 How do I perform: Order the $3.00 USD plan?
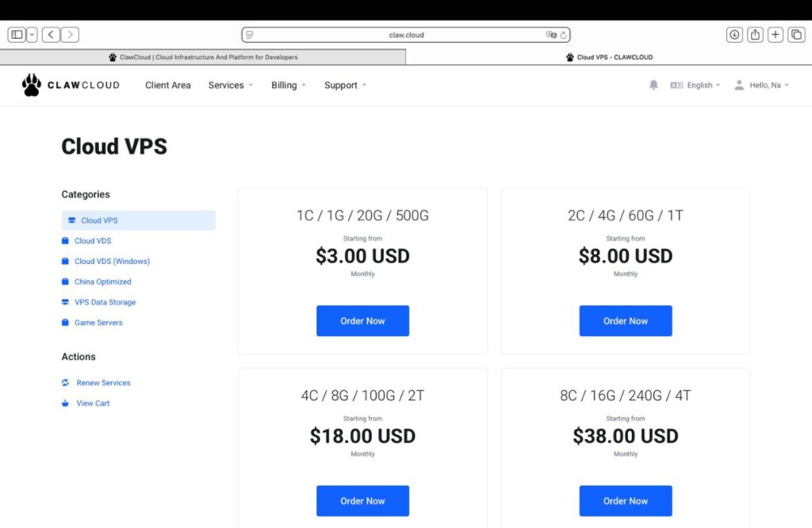point(362,321)
